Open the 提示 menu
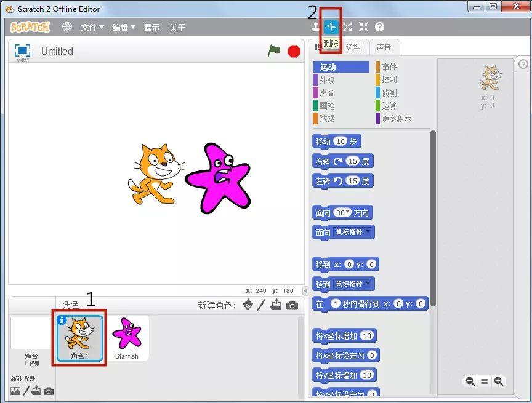The width and height of the screenshot is (532, 403). tap(151, 27)
